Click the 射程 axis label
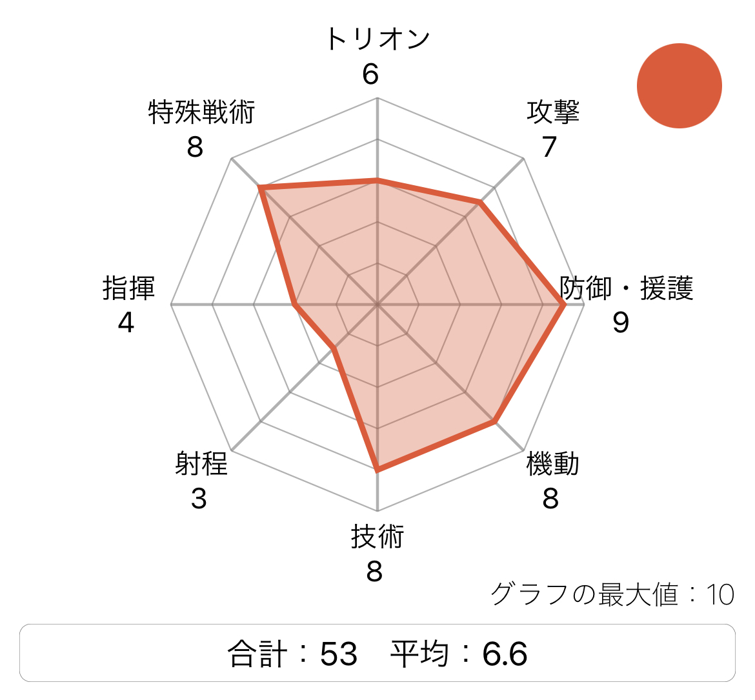The width and height of the screenshot is (755, 700). [x=201, y=464]
